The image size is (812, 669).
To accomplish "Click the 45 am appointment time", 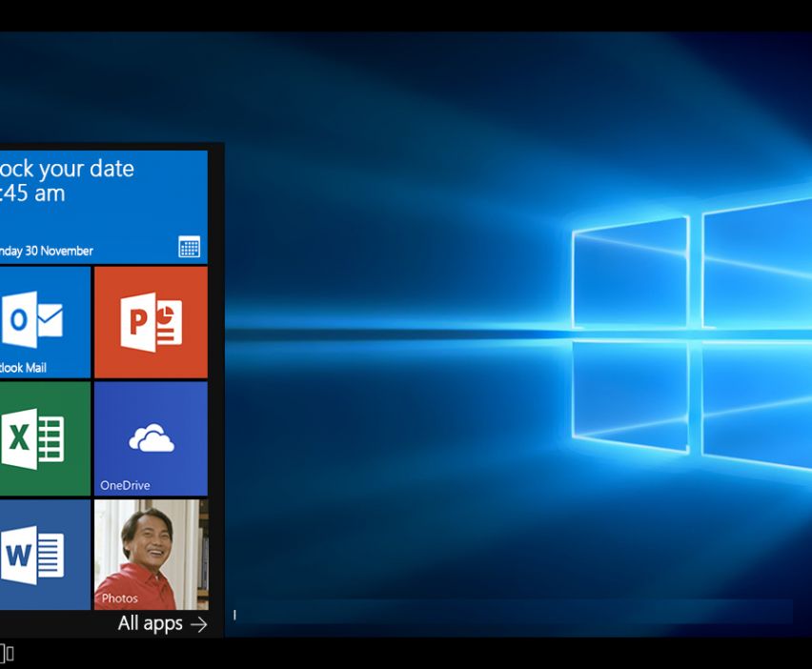I will [33, 193].
